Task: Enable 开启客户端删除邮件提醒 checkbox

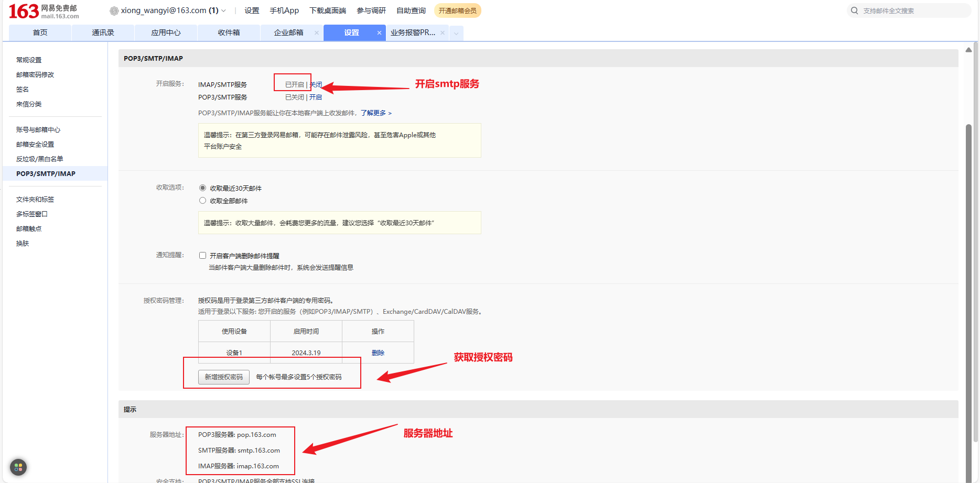Action: [202, 256]
